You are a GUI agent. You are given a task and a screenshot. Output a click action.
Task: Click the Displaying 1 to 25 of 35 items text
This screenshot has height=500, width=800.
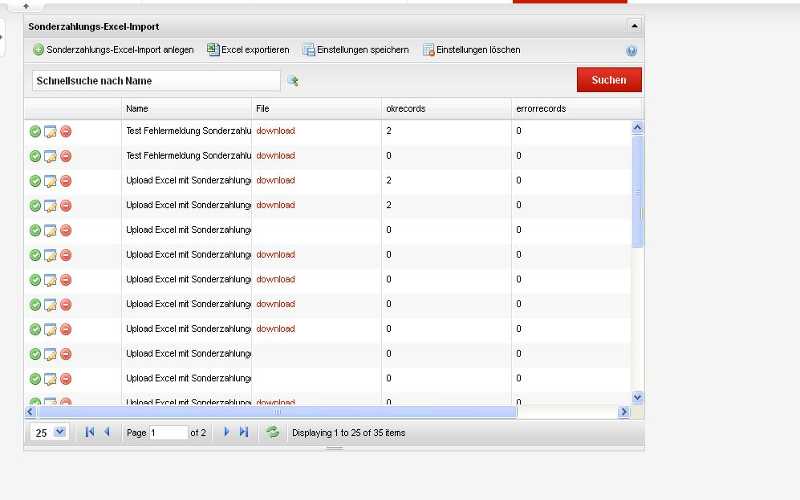point(349,433)
